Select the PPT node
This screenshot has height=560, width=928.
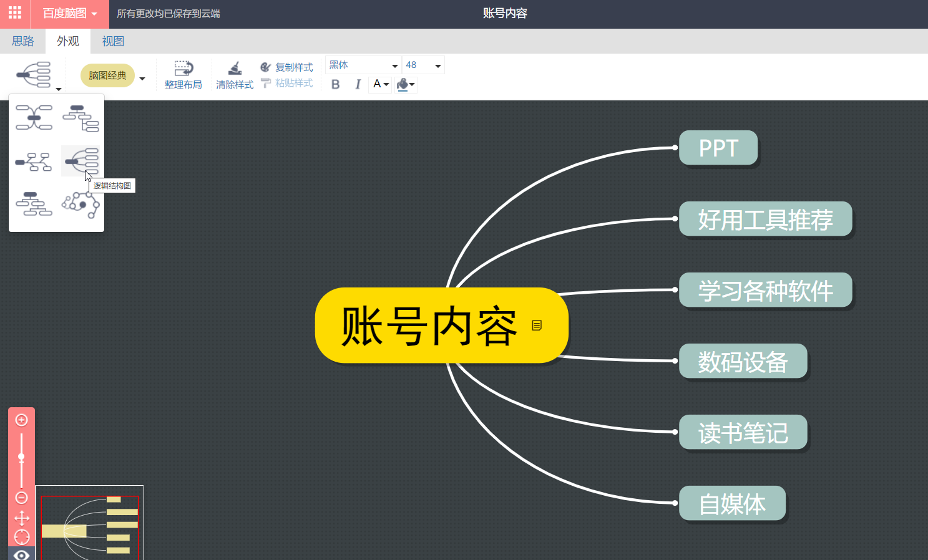point(718,148)
